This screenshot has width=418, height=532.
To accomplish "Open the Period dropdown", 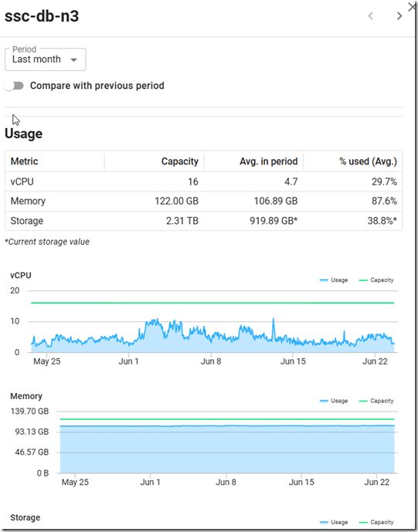I will (45, 59).
